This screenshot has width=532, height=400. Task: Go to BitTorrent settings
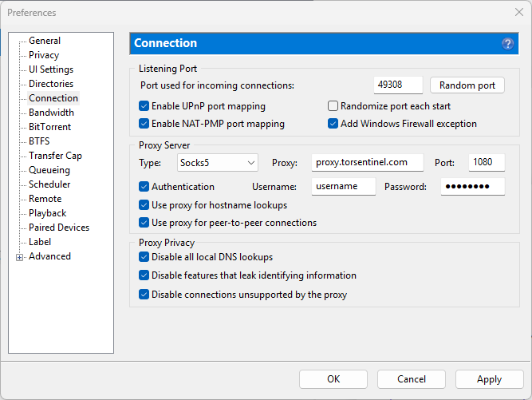49,127
